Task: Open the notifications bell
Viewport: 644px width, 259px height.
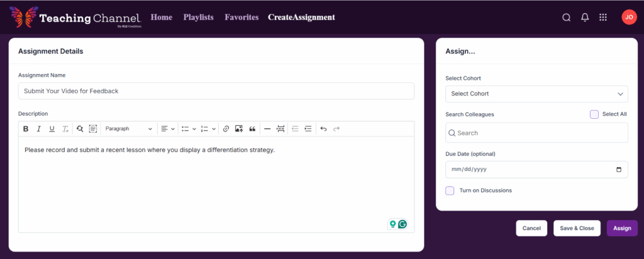Action: pos(585,17)
